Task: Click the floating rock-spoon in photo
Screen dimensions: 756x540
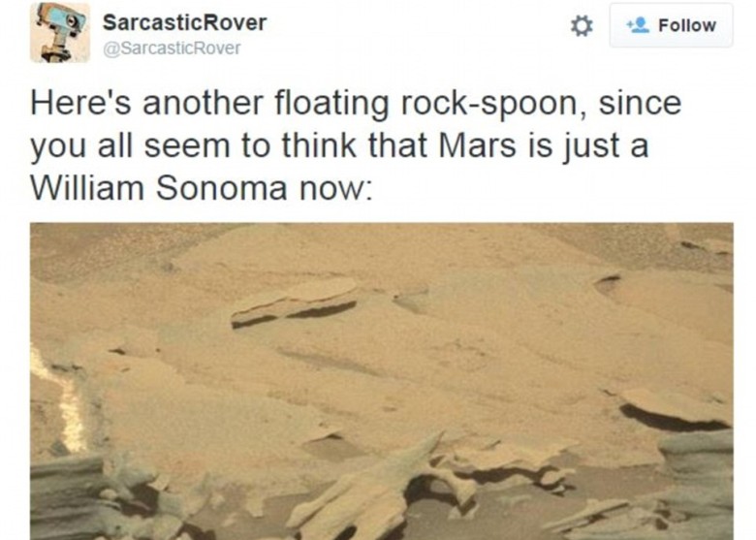Action: [296, 301]
